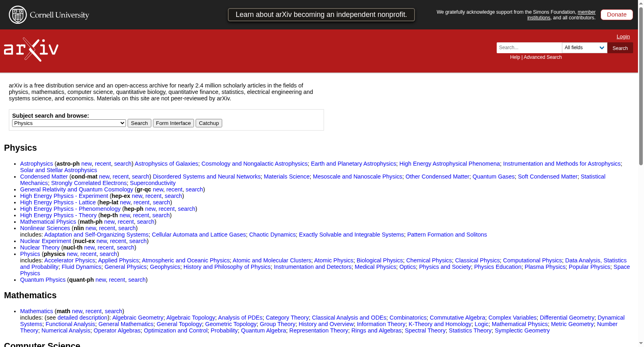Open Pattern Formation and Solitons
Screen dimensions: 644x347
447,235
